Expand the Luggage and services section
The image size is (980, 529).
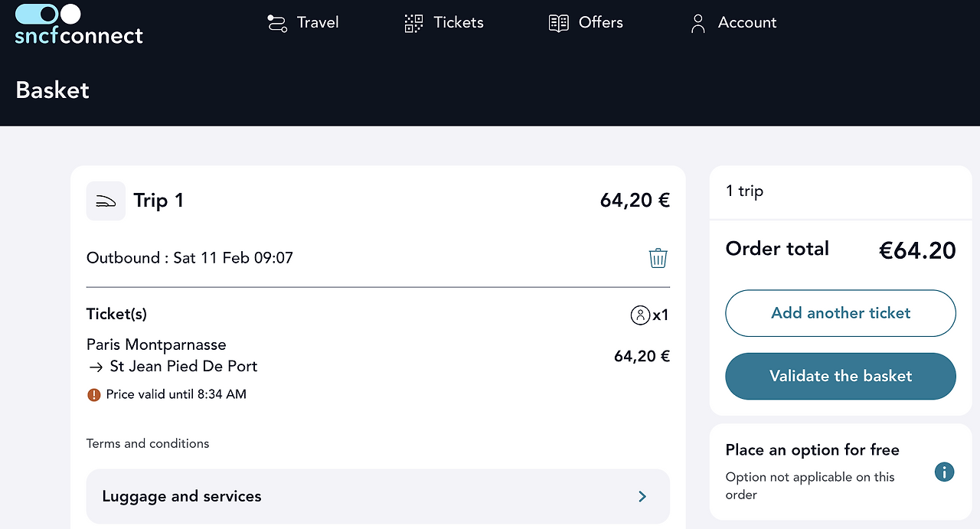(x=377, y=496)
